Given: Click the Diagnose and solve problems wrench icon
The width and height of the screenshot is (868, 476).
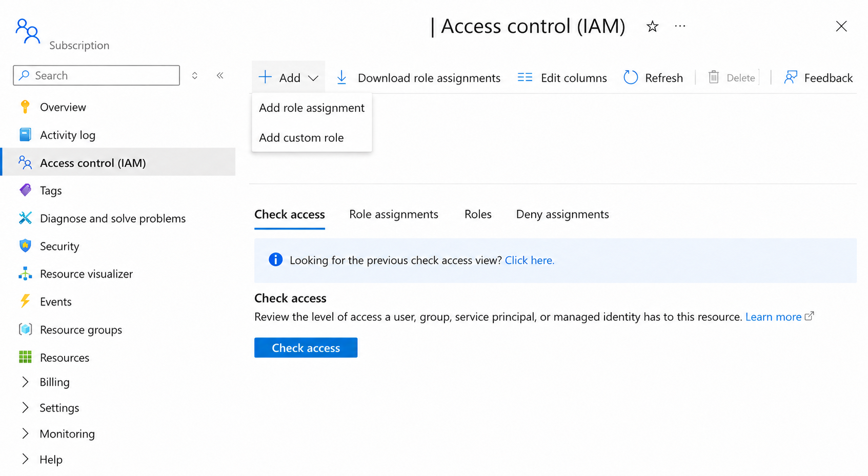Looking at the screenshot, I should (25, 218).
